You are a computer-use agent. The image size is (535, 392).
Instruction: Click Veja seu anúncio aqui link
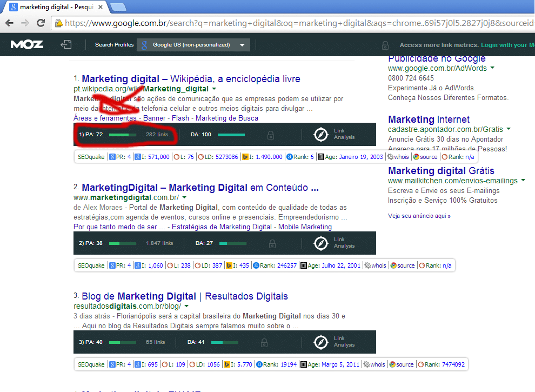[419, 216]
